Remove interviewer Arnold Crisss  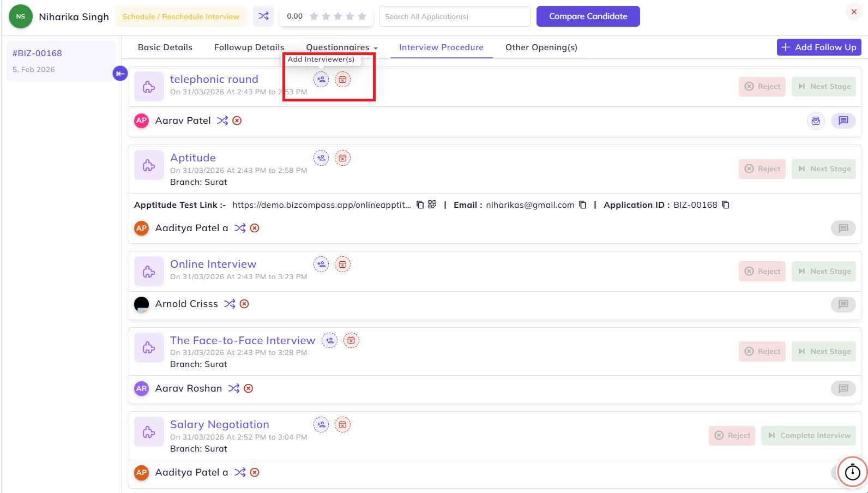[244, 304]
